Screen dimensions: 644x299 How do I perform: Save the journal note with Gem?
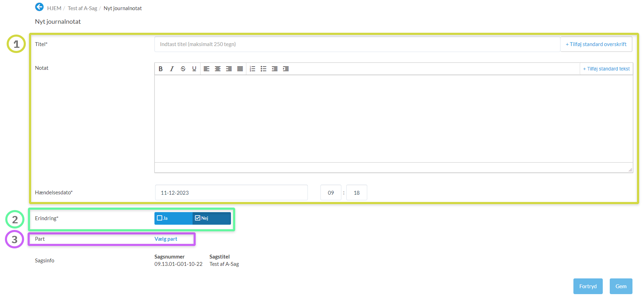621,286
